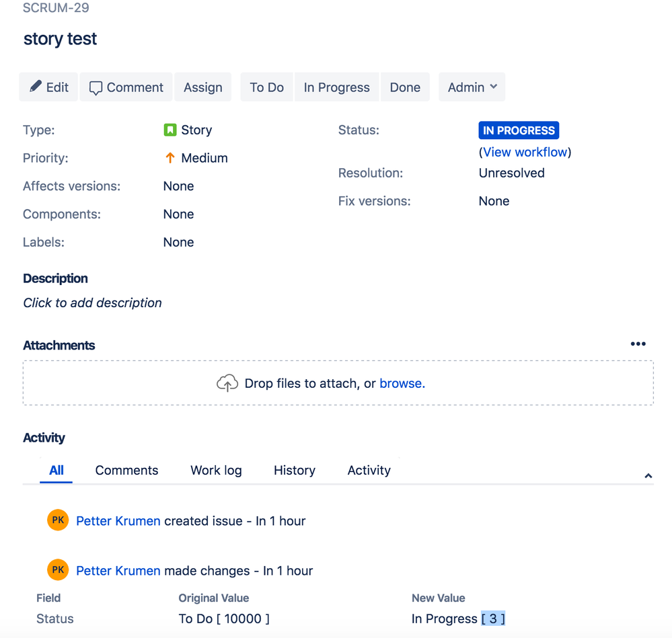
Task: Transition the issue to Done
Action: pos(405,87)
